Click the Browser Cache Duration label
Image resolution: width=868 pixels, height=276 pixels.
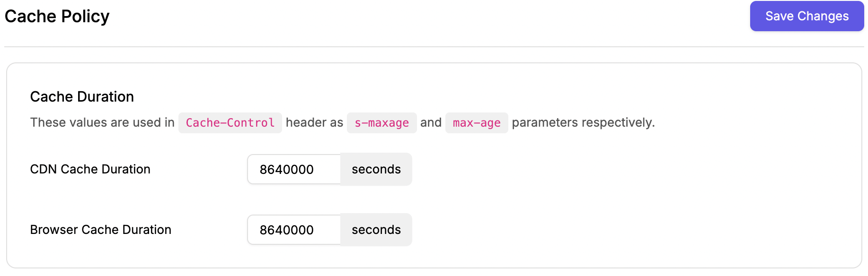point(101,230)
